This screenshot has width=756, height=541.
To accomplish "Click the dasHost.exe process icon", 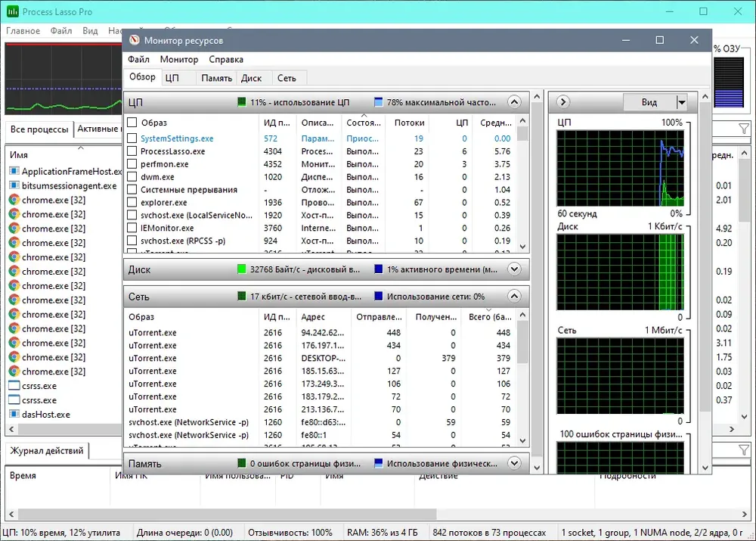I will click(14, 414).
